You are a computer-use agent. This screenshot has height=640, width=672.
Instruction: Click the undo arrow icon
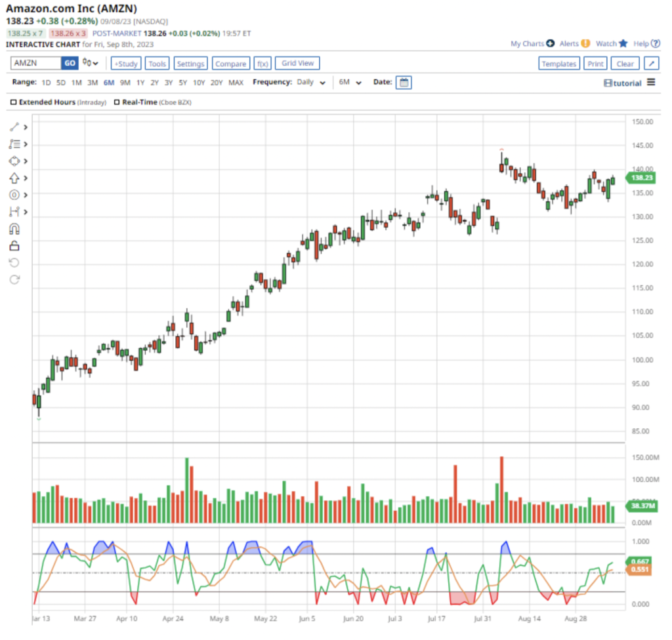14,262
